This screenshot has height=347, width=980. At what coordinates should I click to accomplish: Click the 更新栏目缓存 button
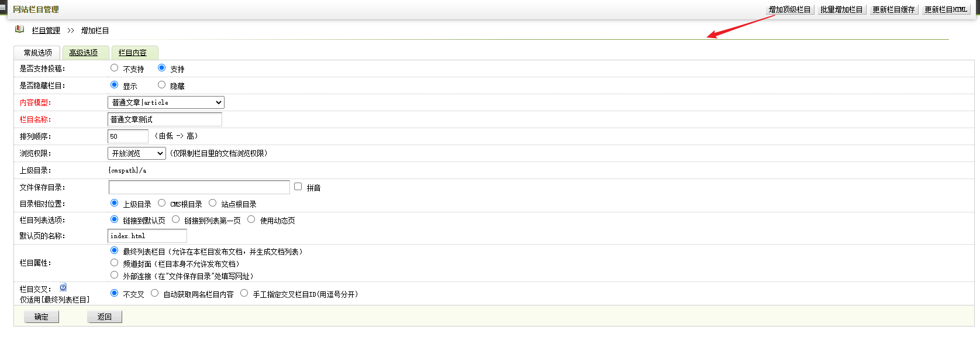(x=893, y=9)
